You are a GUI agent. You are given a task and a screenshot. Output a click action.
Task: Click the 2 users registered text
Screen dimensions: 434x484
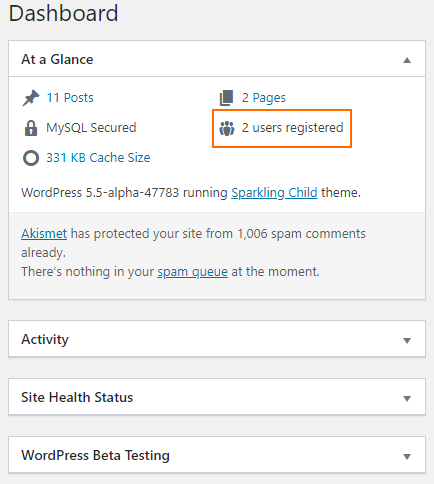(x=292, y=128)
